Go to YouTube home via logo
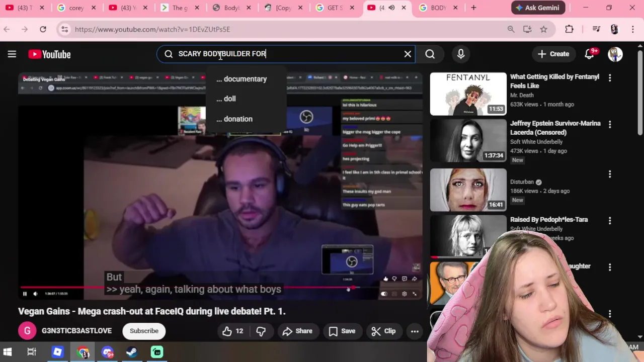Image resolution: width=644 pixels, height=362 pixels. pyautogui.click(x=49, y=54)
